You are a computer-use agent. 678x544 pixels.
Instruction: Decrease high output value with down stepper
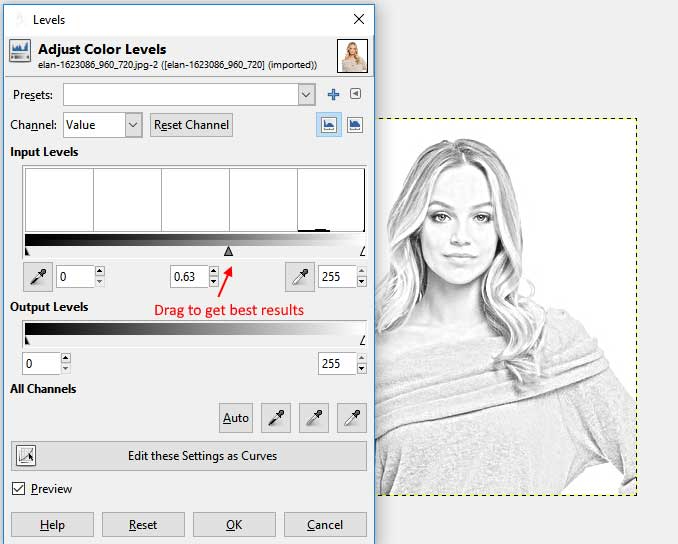coord(361,369)
